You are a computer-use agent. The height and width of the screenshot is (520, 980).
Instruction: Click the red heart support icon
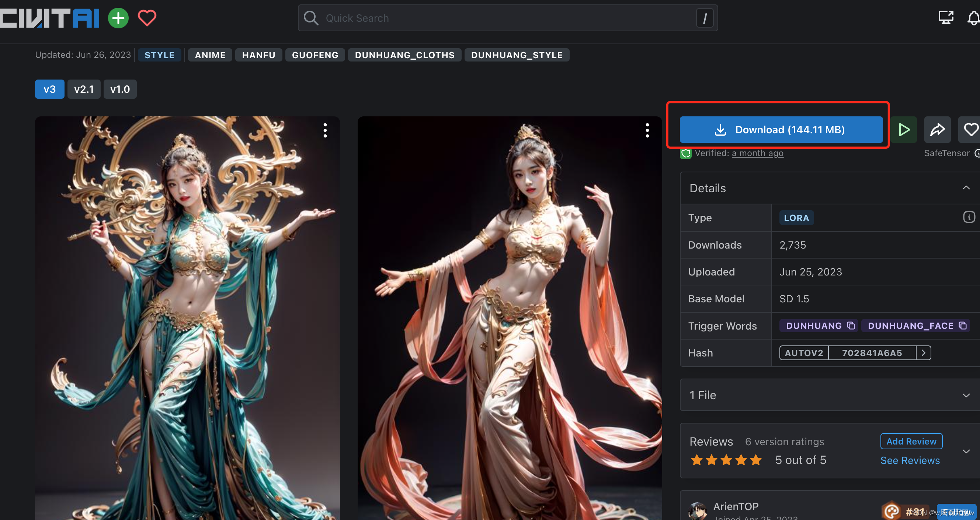[147, 18]
